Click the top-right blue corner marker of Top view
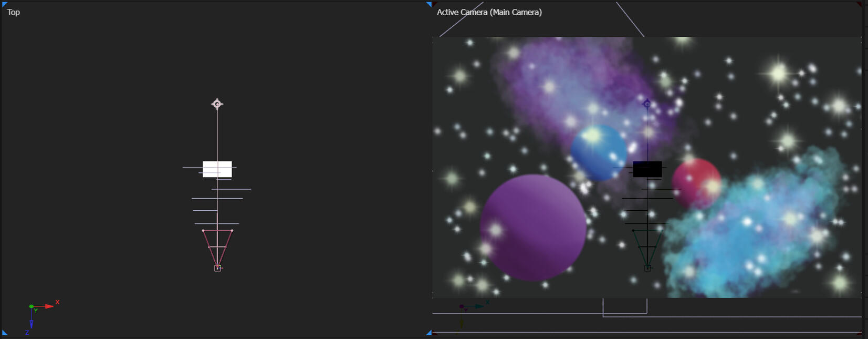Viewport: 868px width, 339px height. pyautogui.click(x=428, y=4)
